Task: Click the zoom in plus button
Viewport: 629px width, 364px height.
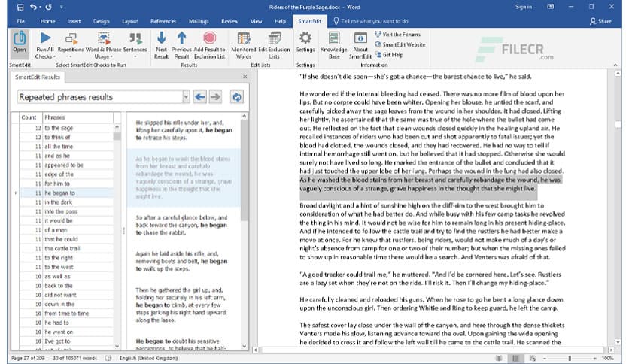Action: point(595,358)
